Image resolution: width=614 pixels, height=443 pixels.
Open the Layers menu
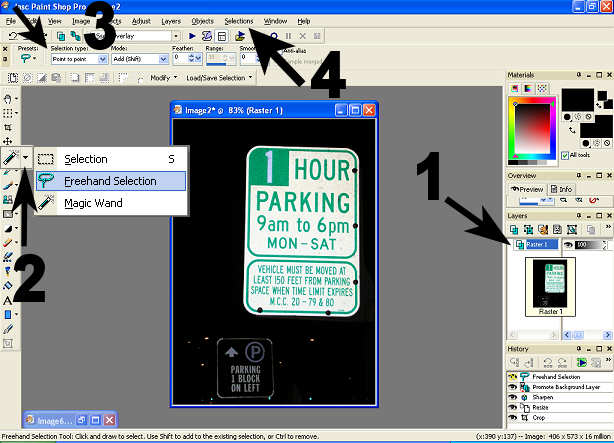pyautogui.click(x=171, y=21)
